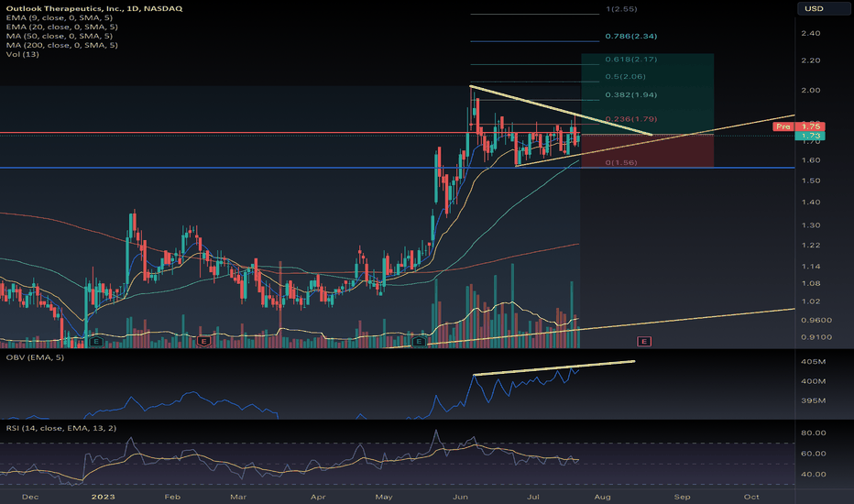Click the 0.236(1.79) Fibonacci level label

tap(631, 119)
